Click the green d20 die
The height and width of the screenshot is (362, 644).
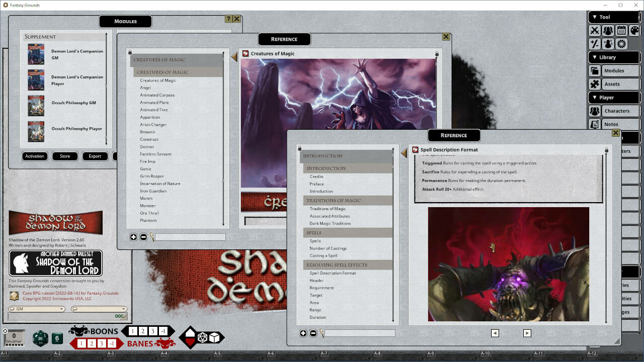click(x=40, y=338)
